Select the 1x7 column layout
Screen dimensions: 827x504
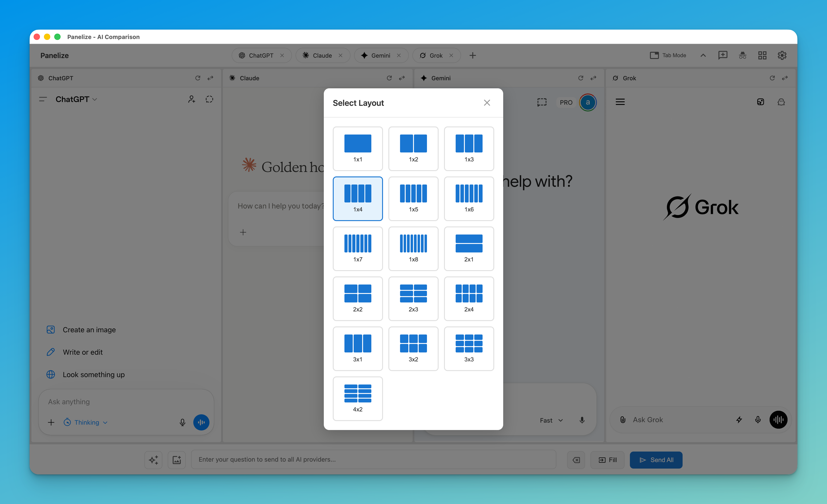[x=357, y=248]
